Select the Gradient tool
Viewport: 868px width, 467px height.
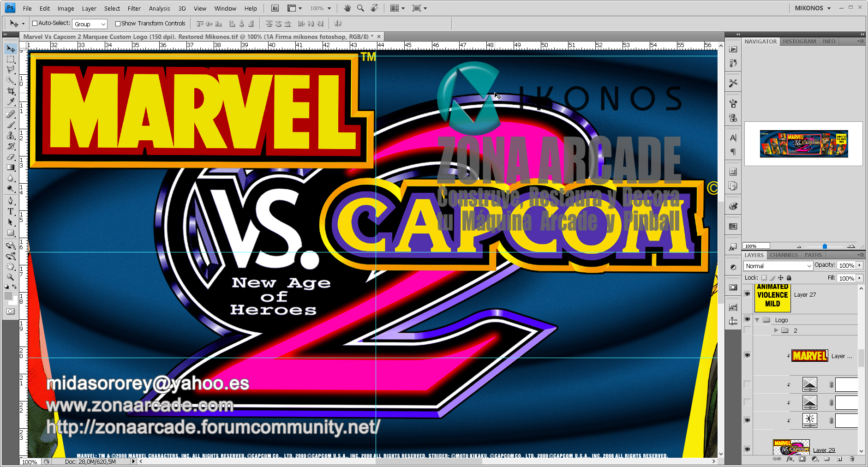11,167
